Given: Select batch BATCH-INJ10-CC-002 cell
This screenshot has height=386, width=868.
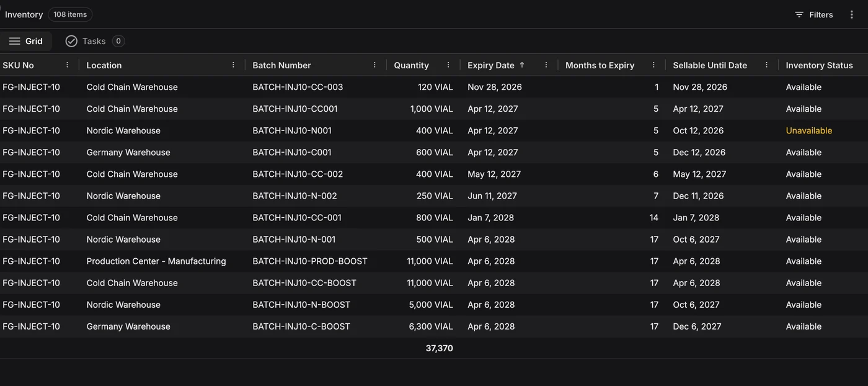Looking at the screenshot, I should click(298, 174).
